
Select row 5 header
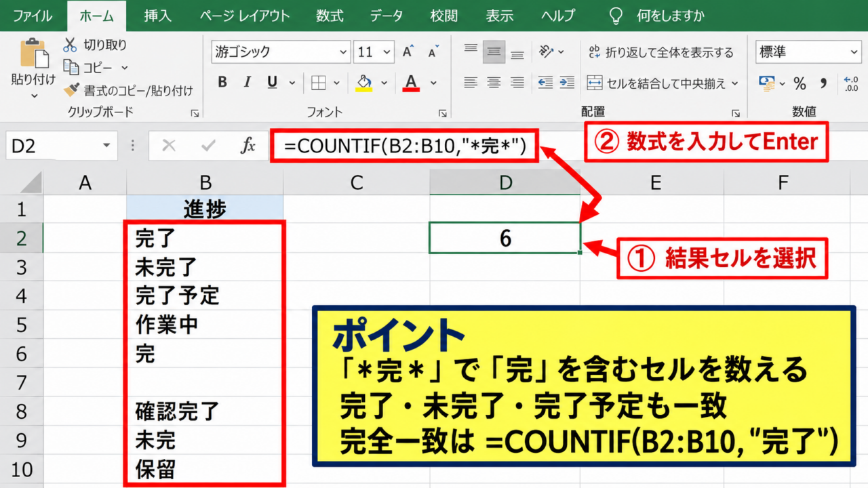[21, 325]
